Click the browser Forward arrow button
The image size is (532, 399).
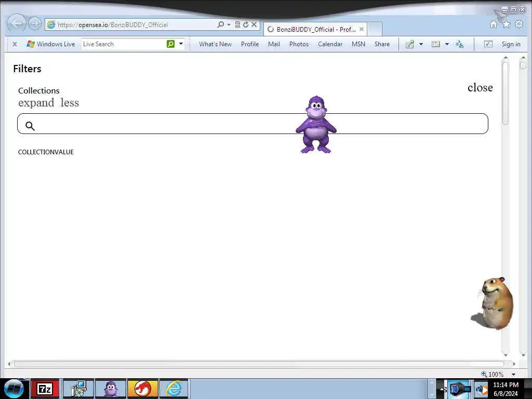click(x=34, y=24)
